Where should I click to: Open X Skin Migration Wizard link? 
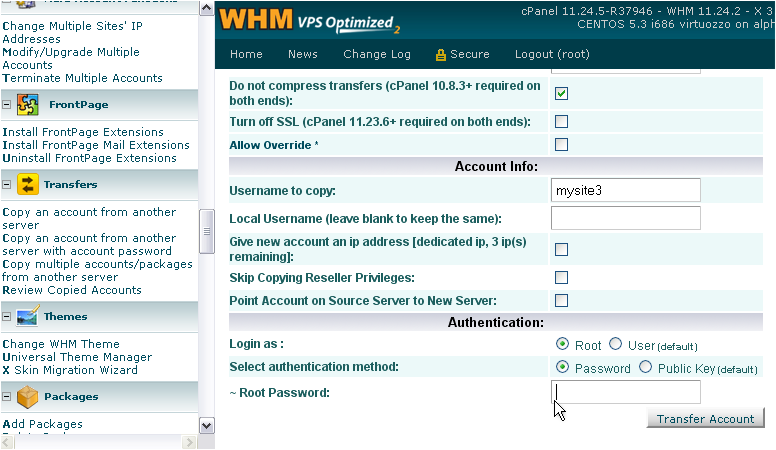70,370
